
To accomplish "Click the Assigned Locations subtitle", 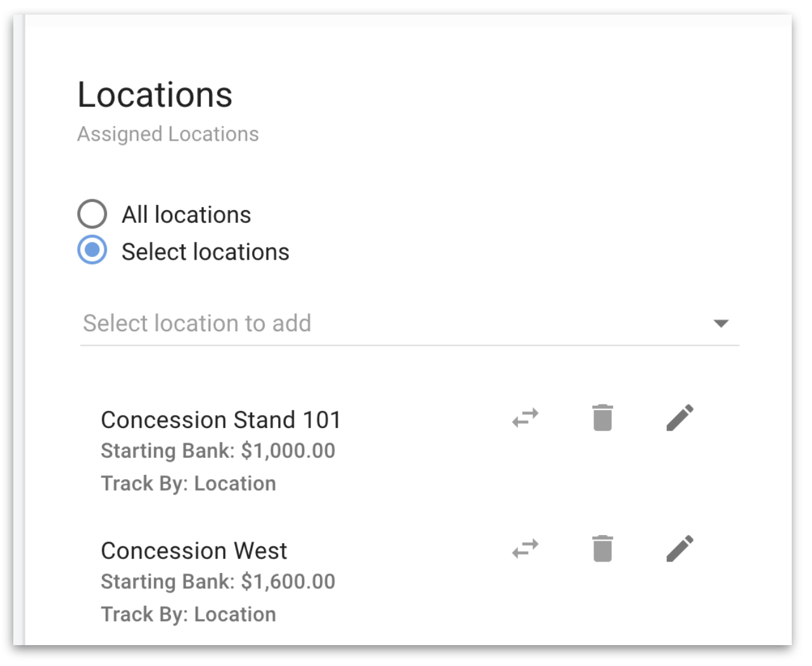I will [168, 134].
